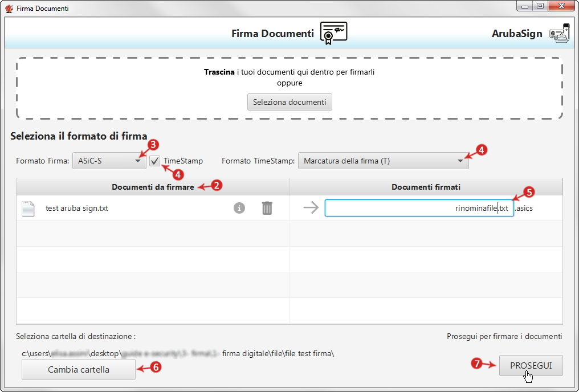The width and height of the screenshot is (579, 392).
Task: Click the info icon for test aruba sign.txt
Action: [239, 208]
